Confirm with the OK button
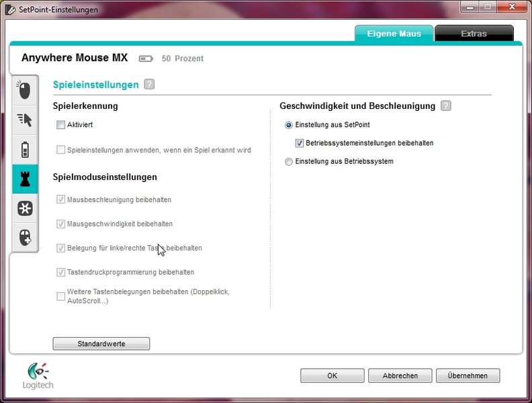This screenshot has width=532, height=403. click(x=332, y=375)
